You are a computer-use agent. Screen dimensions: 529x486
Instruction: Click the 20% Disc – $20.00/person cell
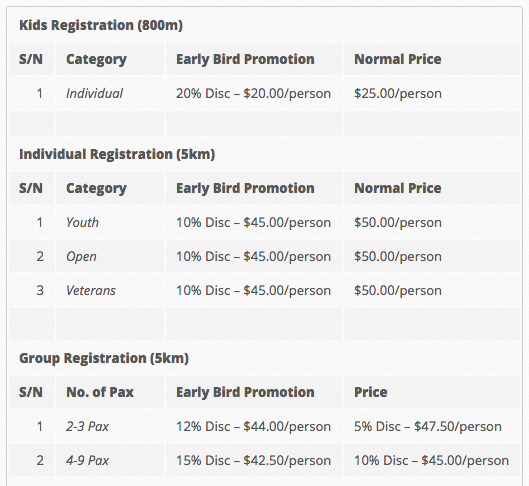(x=253, y=93)
